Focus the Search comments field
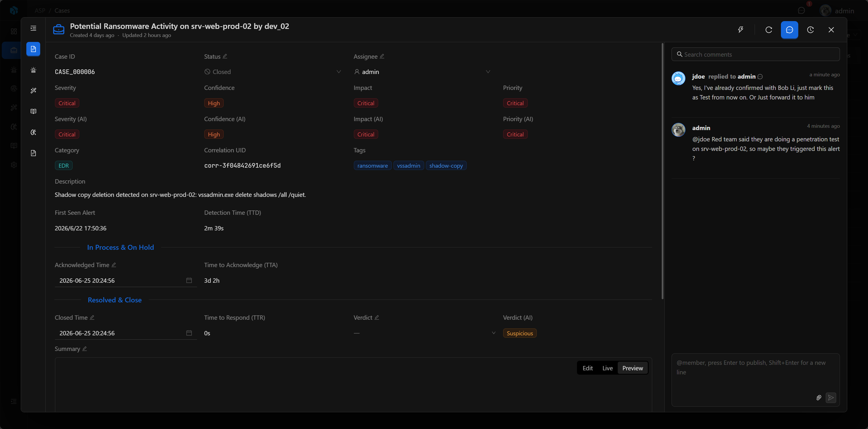868x429 pixels. coord(755,54)
